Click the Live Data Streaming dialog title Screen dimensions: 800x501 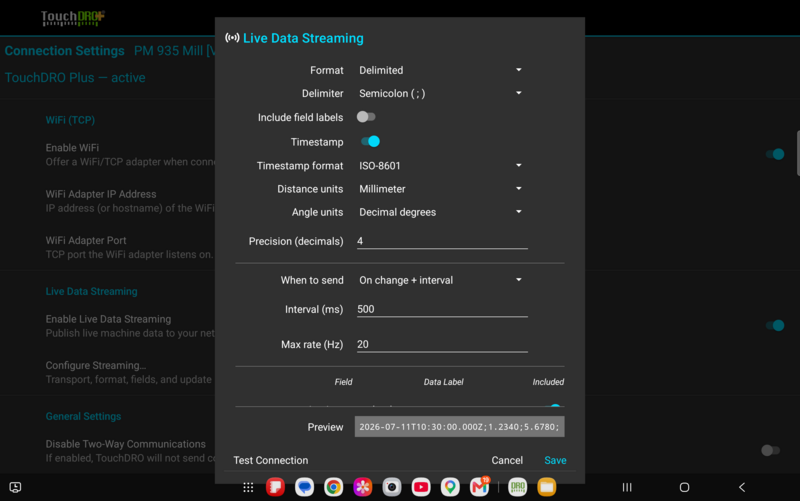(x=303, y=38)
